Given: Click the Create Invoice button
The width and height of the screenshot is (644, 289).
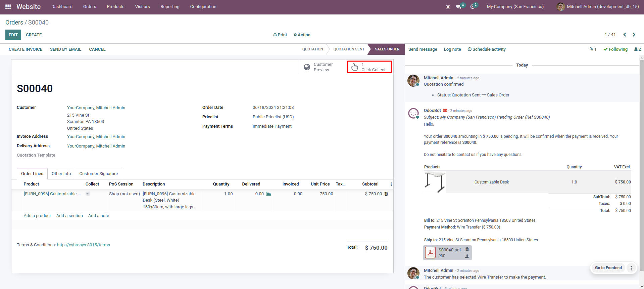Looking at the screenshot, I should pyautogui.click(x=26, y=49).
